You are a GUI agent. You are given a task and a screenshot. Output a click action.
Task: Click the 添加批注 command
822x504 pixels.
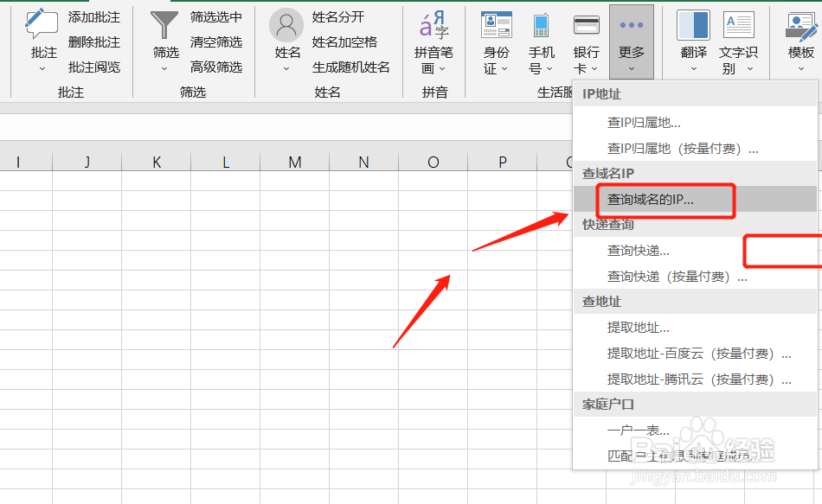tap(95, 16)
